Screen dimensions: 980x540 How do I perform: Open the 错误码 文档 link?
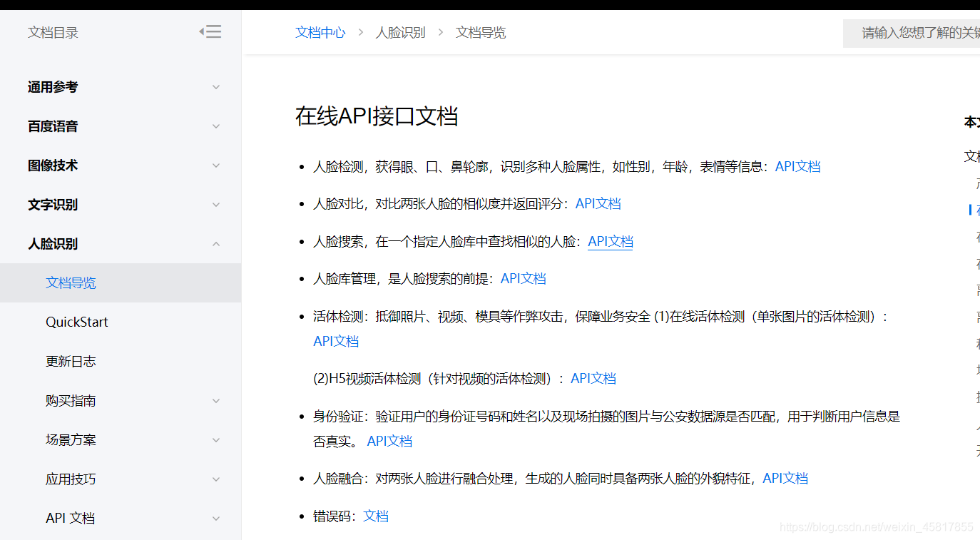[376, 515]
